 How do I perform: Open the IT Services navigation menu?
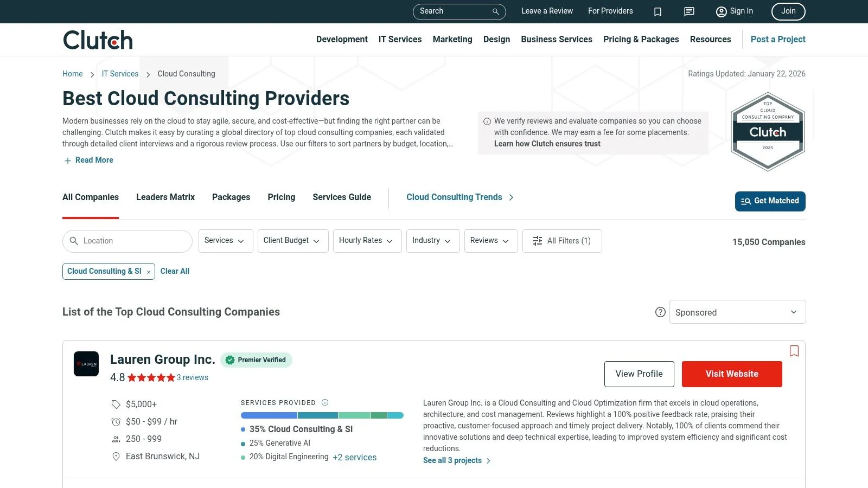(400, 39)
